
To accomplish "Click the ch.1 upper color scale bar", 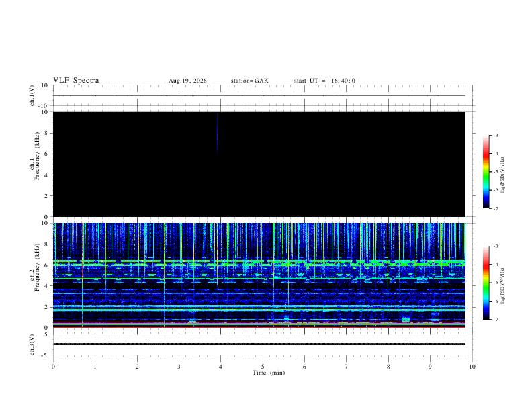I will (486, 172).
